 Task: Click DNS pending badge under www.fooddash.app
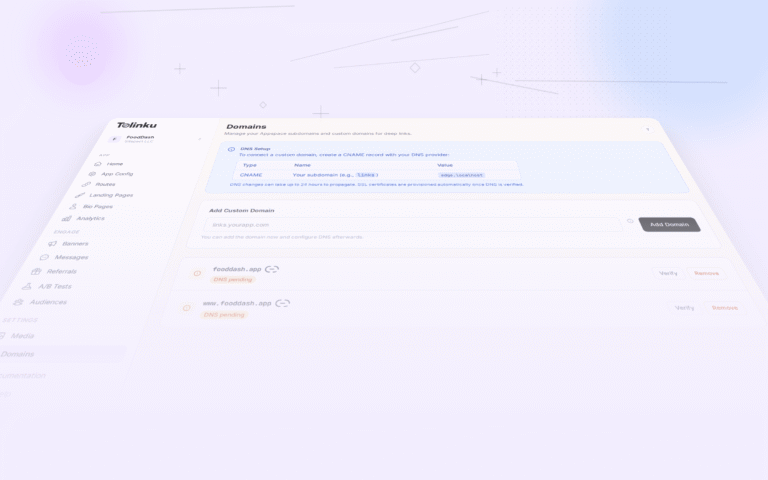click(x=223, y=314)
